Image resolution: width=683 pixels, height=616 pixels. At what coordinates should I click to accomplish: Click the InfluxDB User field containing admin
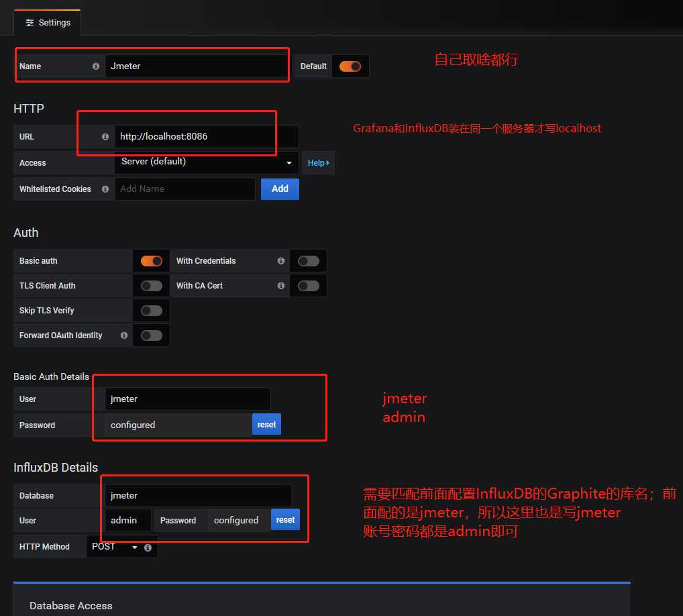(x=128, y=520)
